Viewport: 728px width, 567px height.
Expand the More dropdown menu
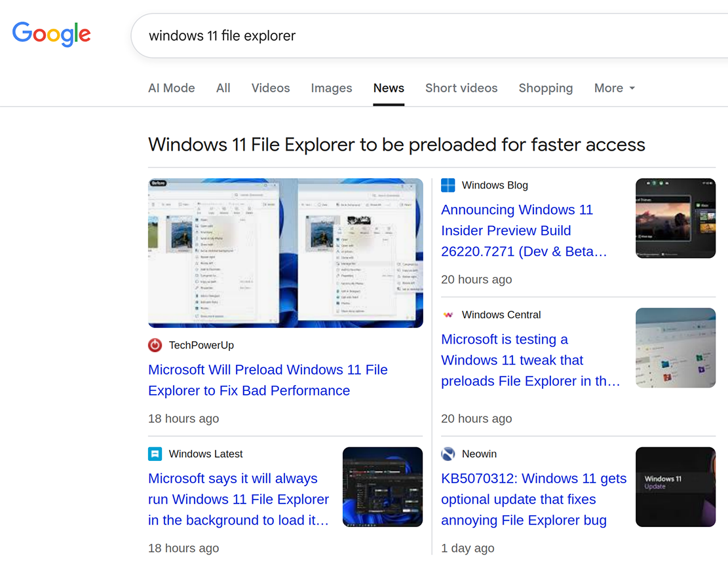pyautogui.click(x=615, y=88)
